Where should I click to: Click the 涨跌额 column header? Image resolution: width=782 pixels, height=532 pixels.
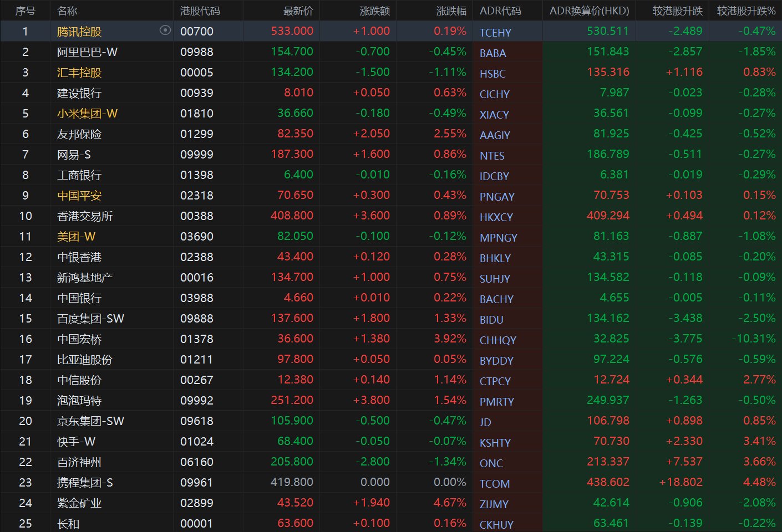[x=374, y=11]
